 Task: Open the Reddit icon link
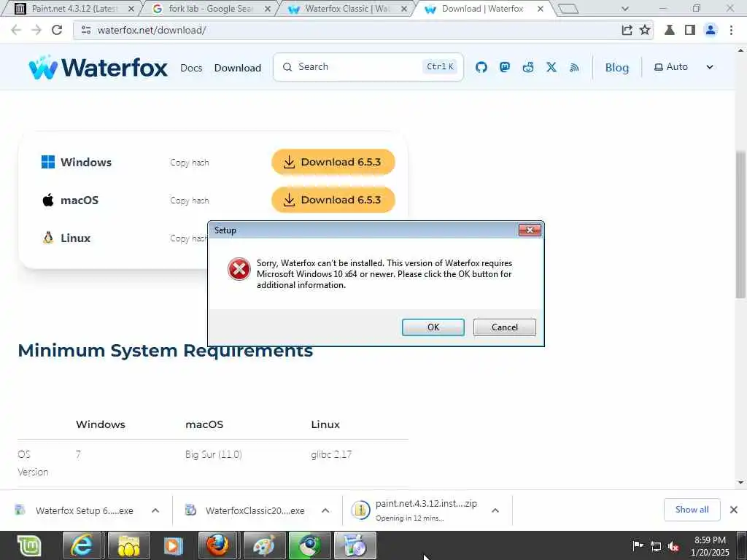pyautogui.click(x=528, y=67)
